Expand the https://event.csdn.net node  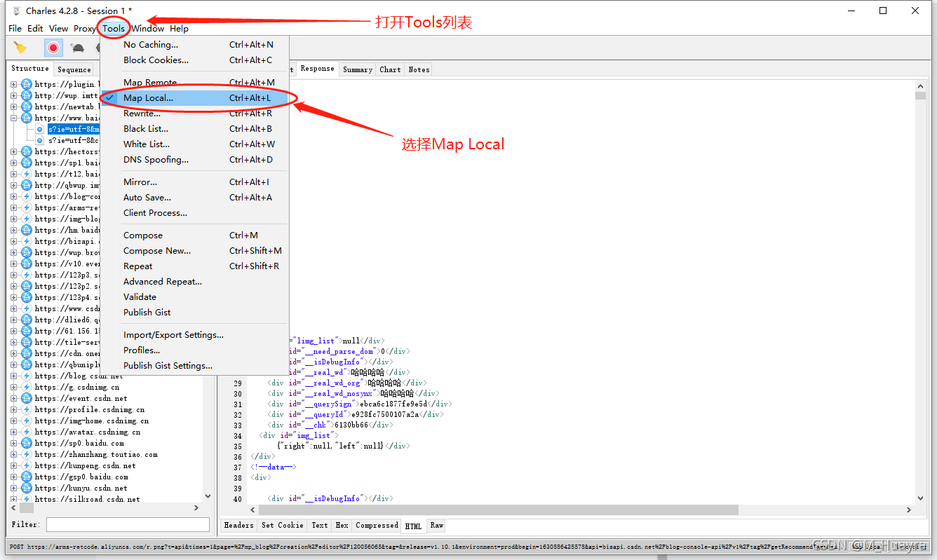point(13,398)
